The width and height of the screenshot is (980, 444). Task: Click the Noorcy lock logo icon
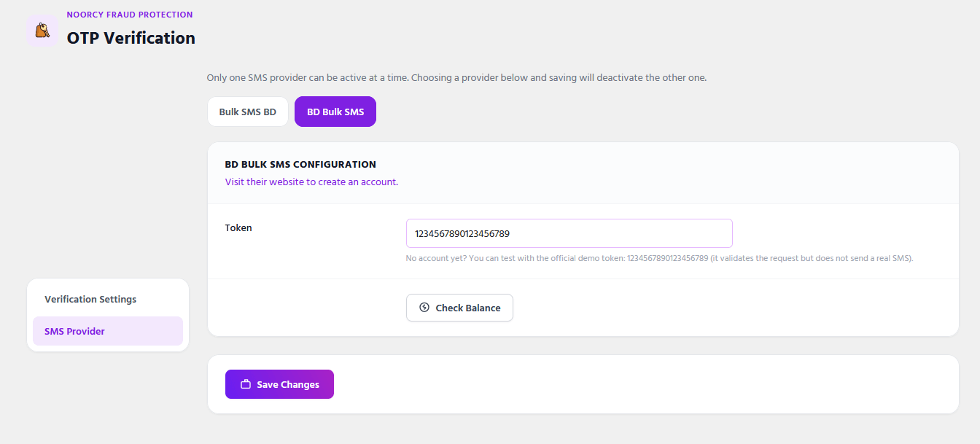pos(42,31)
